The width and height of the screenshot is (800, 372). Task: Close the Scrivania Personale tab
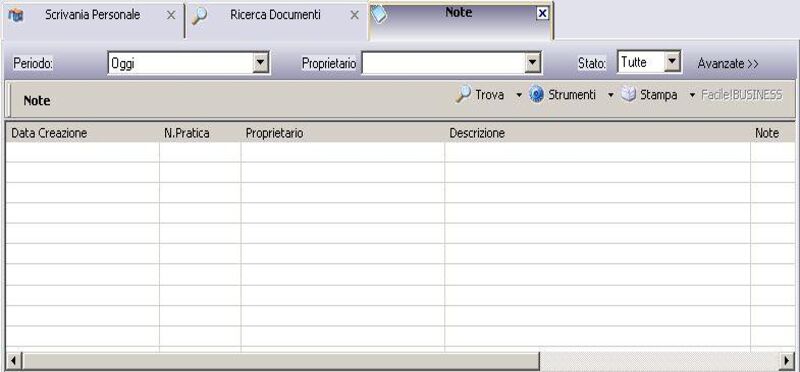[171, 15]
